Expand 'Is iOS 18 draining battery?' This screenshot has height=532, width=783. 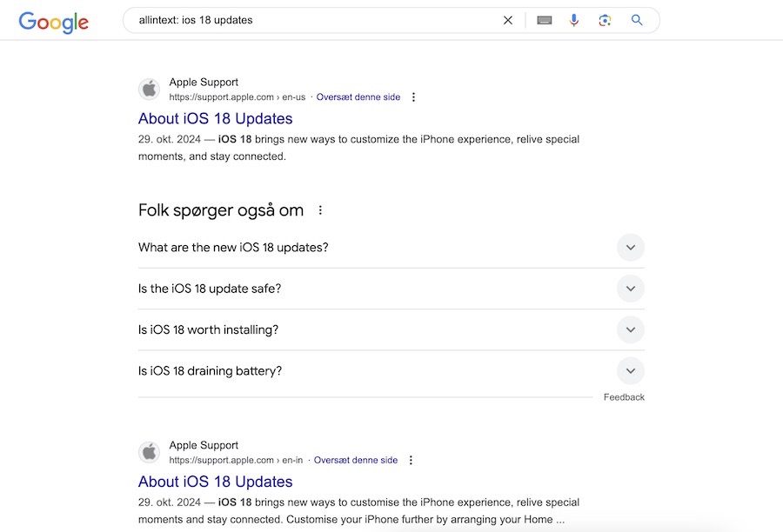pyautogui.click(x=630, y=370)
